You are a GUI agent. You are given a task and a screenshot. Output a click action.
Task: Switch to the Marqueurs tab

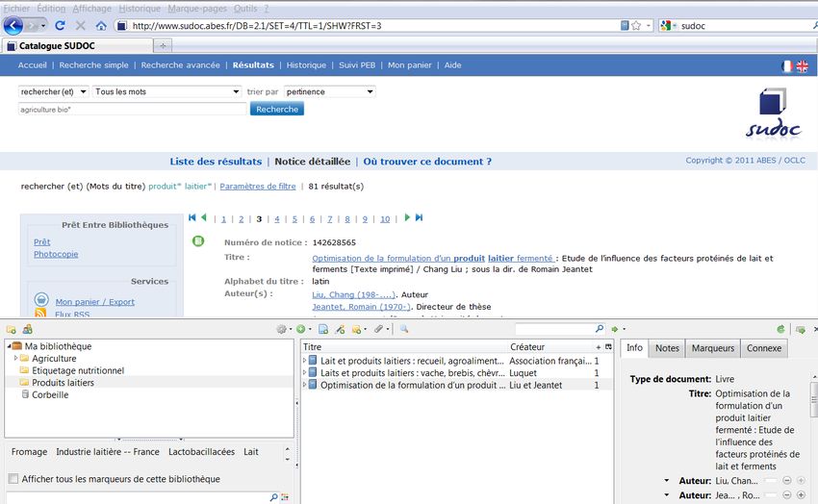coord(712,348)
